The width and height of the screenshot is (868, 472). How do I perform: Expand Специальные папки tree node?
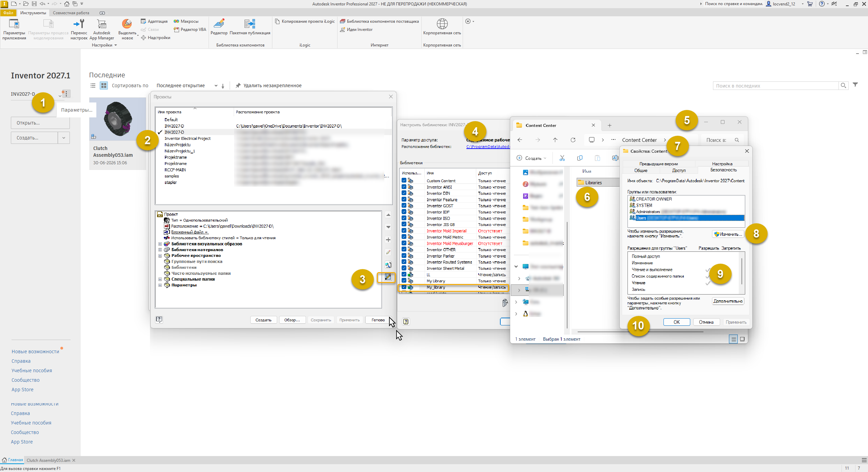tap(160, 279)
